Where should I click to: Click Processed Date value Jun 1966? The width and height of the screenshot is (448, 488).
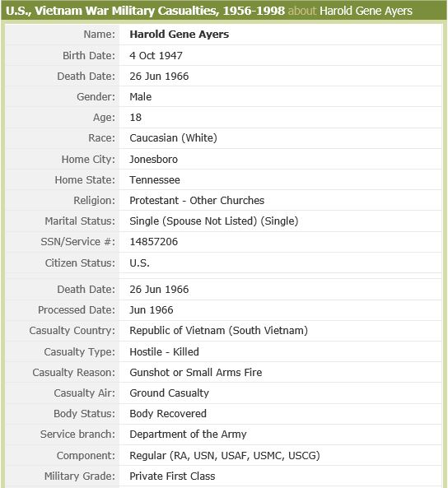151,310
